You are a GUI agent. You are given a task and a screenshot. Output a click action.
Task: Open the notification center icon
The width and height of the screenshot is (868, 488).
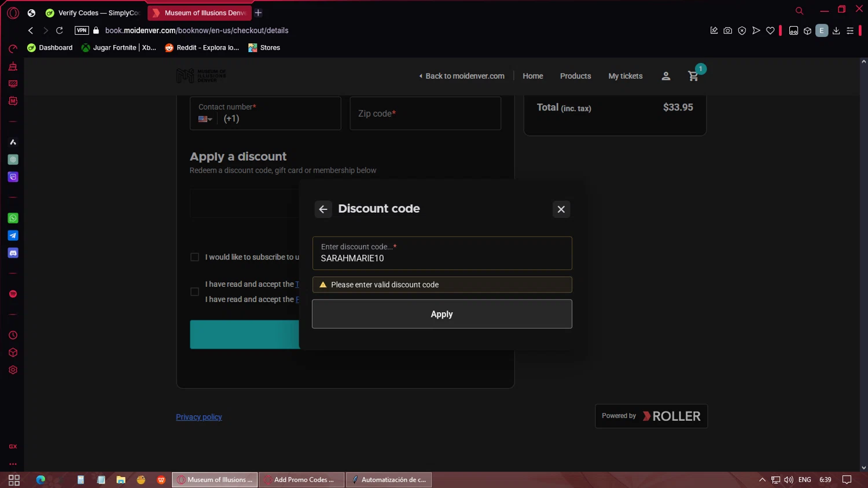[847, 480]
